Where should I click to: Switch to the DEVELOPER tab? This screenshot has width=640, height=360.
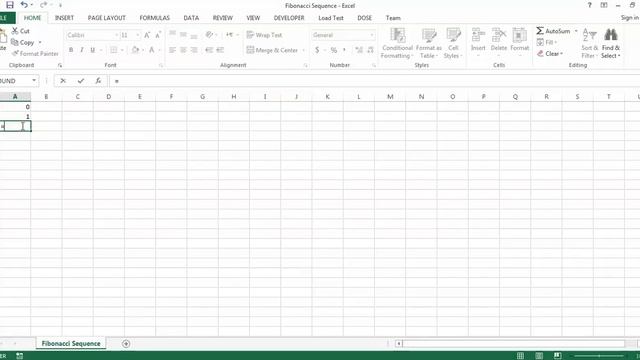tap(289, 18)
